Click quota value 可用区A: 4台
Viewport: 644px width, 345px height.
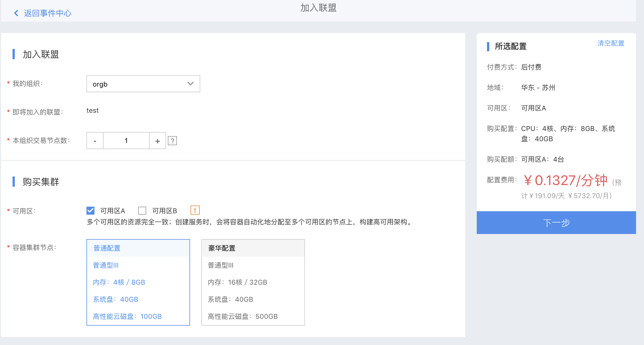[x=542, y=159]
